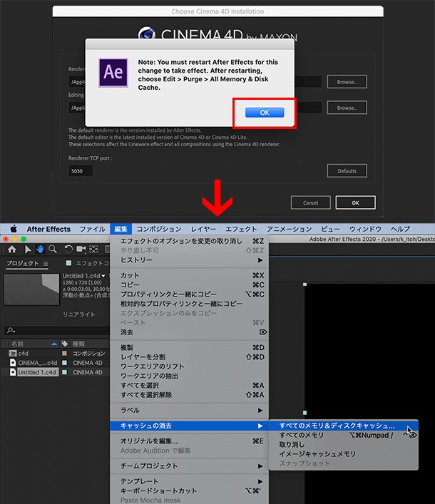The image size is (435, 504).
Task: Click label swatch of Untitled 1.c4d row
Action: pos(64,372)
